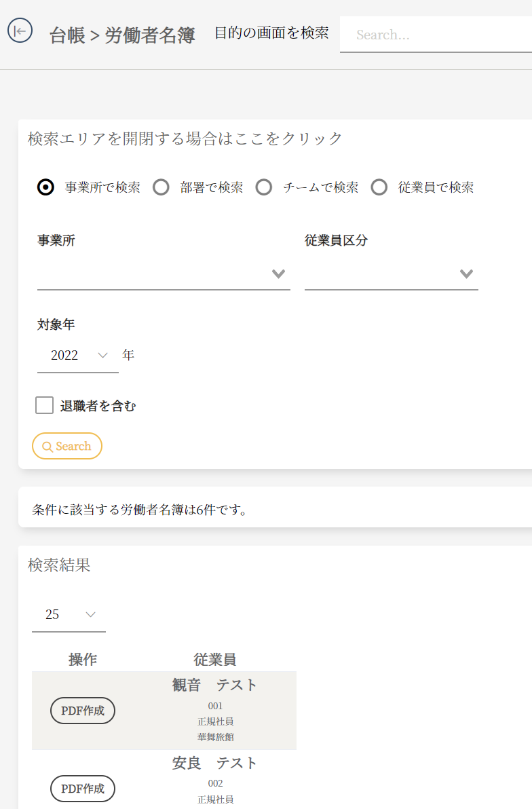The width and height of the screenshot is (532, 809).
Task: Select the 従業員で検索 radio button
Action: click(x=379, y=187)
